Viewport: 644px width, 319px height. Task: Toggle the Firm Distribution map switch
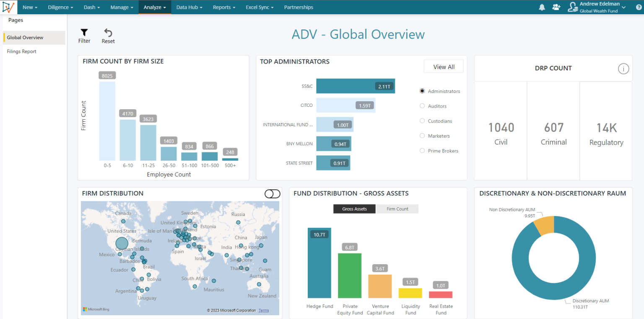tap(273, 194)
